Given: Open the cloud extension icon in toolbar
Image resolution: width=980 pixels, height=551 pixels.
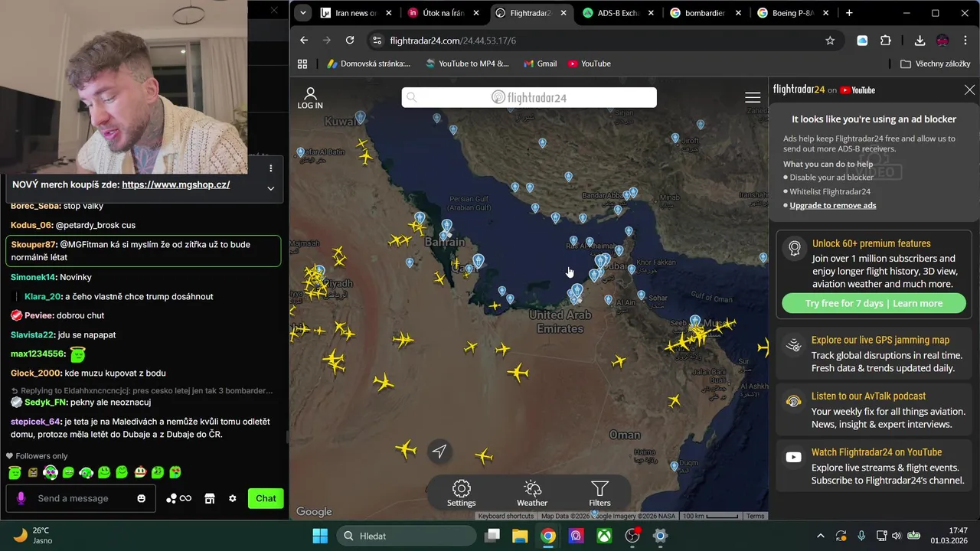Looking at the screenshot, I should pyautogui.click(x=862, y=41).
